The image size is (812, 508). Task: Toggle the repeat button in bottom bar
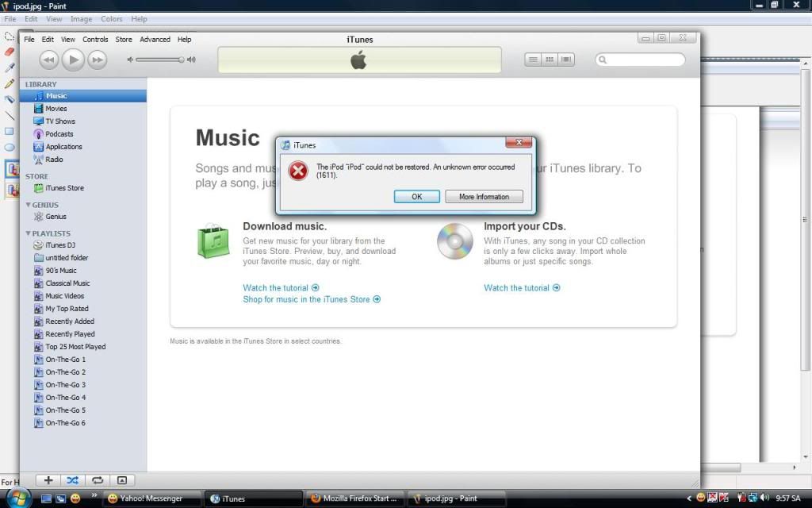pyautogui.click(x=97, y=480)
